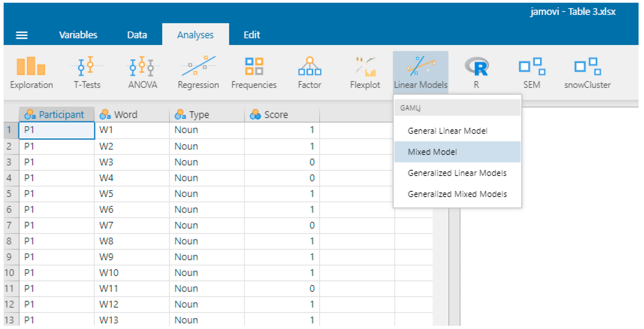The image size is (644, 329).
Task: Open the Regression analyses menu
Action: (198, 72)
